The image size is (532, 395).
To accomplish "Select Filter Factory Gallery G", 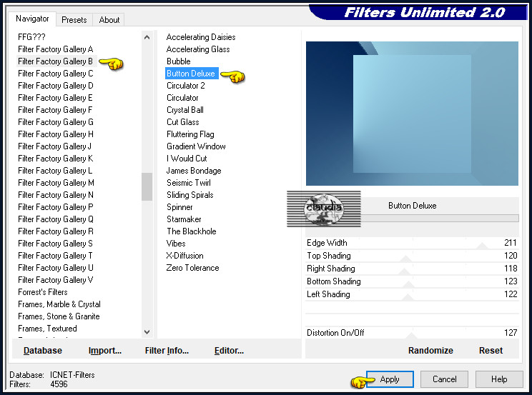I will [x=55, y=122].
